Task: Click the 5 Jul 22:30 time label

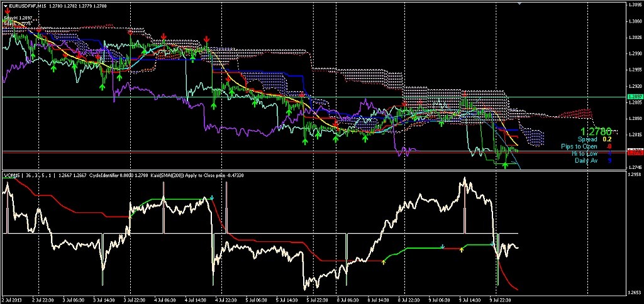Action: click(x=318, y=300)
